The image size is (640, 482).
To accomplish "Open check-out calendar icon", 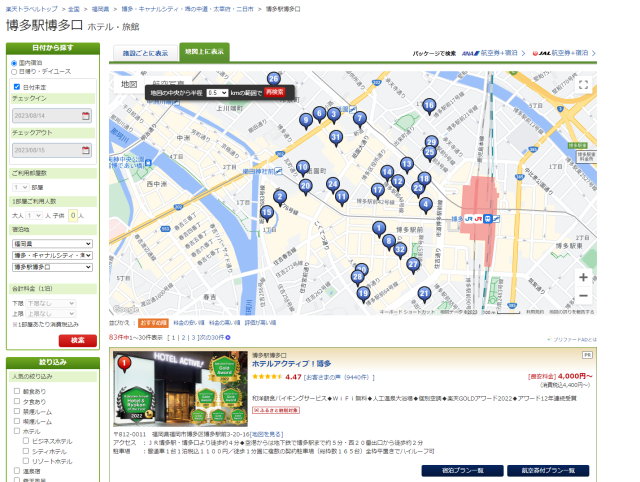I will (86, 150).
